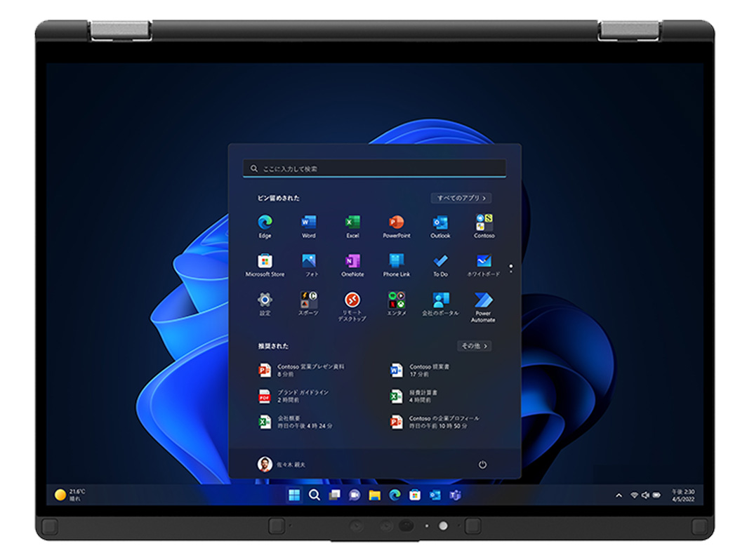The width and height of the screenshot is (747, 560).
Task: Open 設定 (Settings) gear icon
Action: pyautogui.click(x=265, y=304)
